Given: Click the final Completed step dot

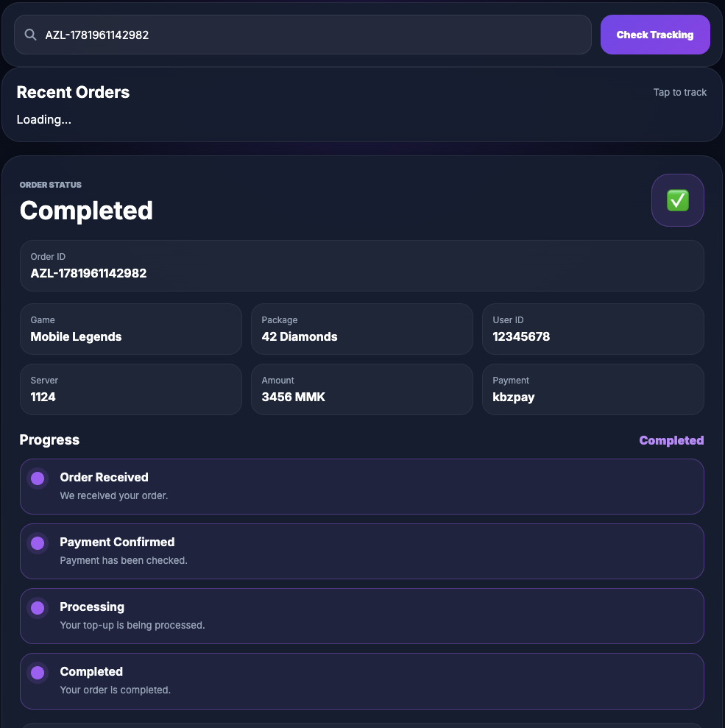Looking at the screenshot, I should (38, 673).
